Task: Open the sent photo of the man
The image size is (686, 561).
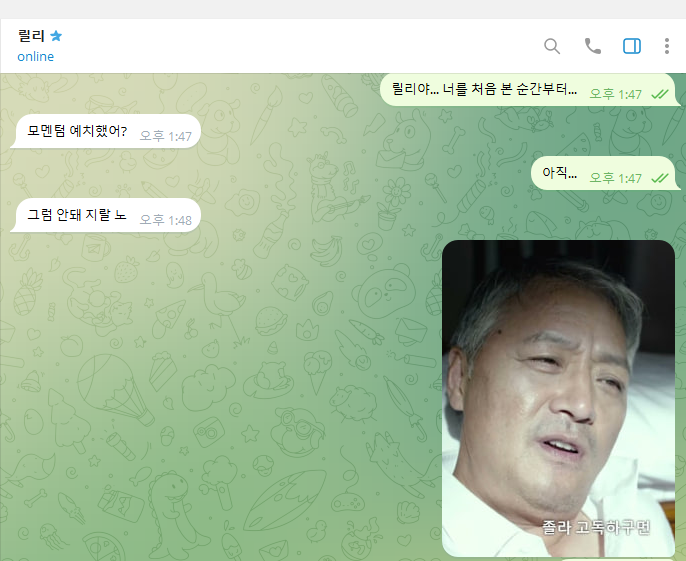Action: (x=558, y=398)
